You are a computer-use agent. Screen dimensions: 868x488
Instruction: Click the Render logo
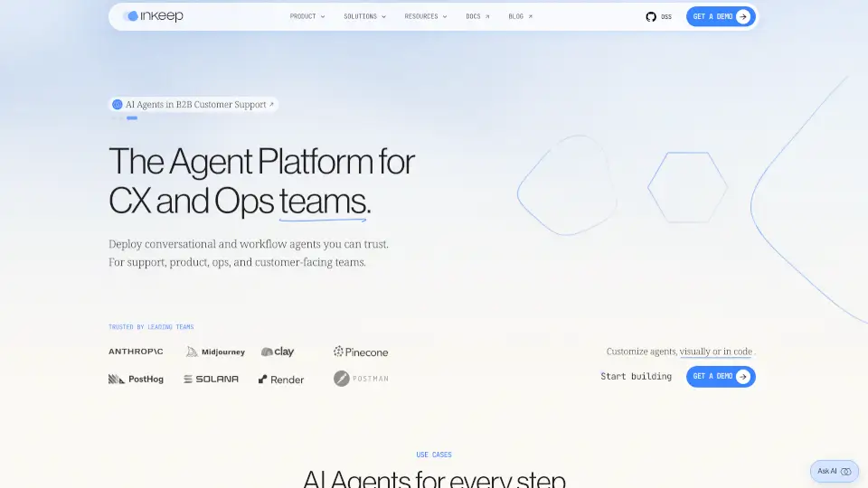point(281,380)
